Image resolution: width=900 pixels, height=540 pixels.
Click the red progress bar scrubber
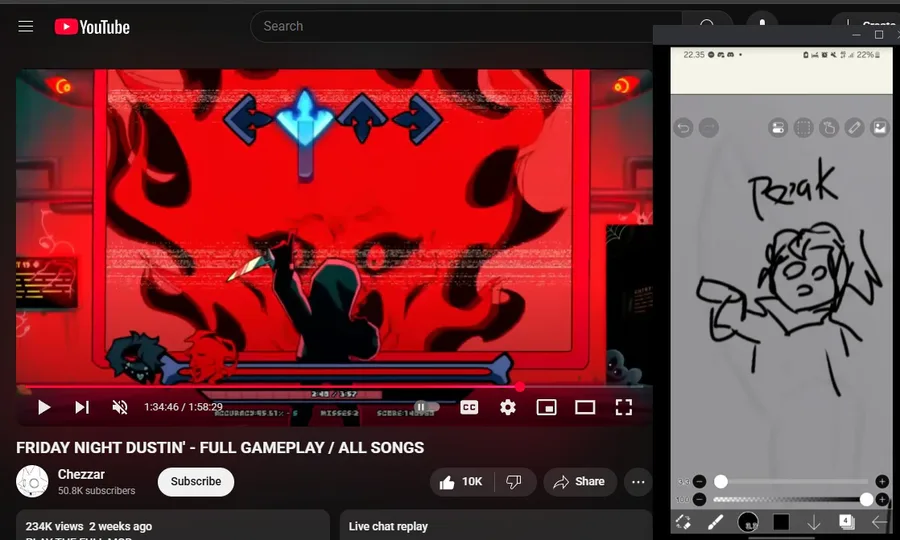pyautogui.click(x=519, y=387)
